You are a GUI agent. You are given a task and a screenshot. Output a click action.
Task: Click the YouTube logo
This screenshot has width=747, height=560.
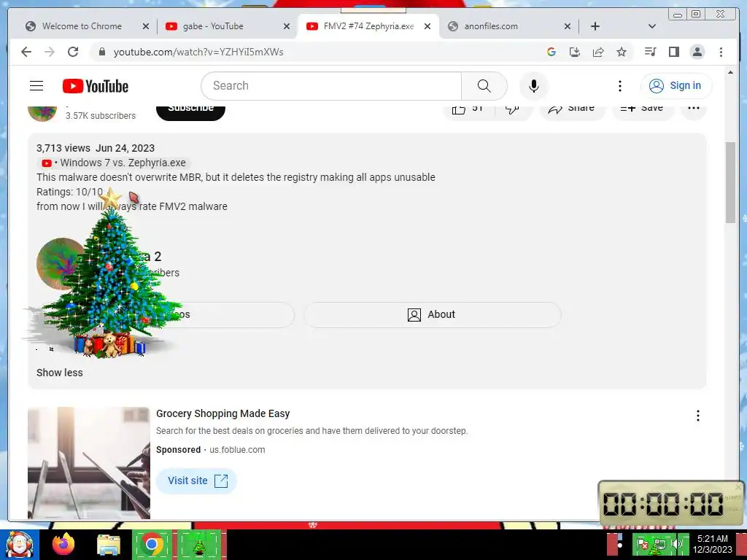[96, 86]
